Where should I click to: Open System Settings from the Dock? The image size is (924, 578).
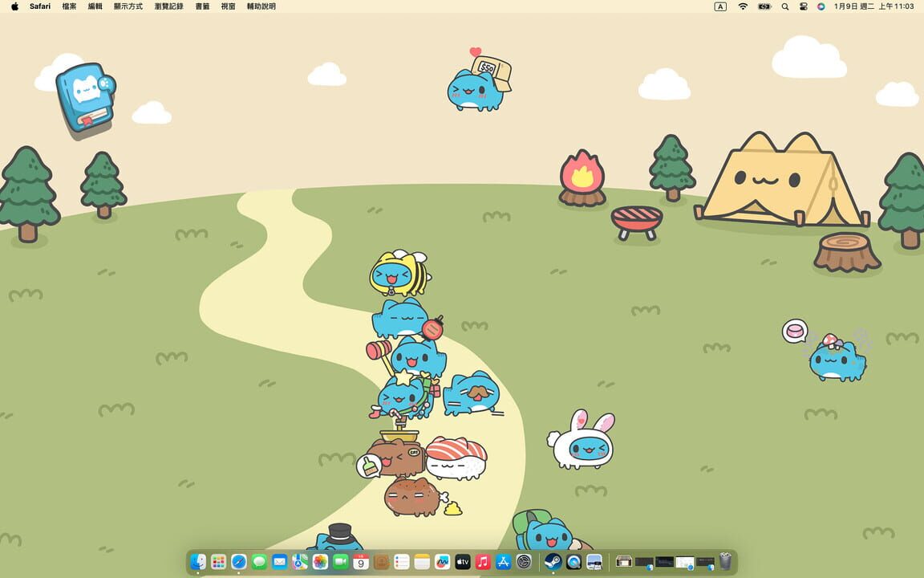click(x=525, y=562)
